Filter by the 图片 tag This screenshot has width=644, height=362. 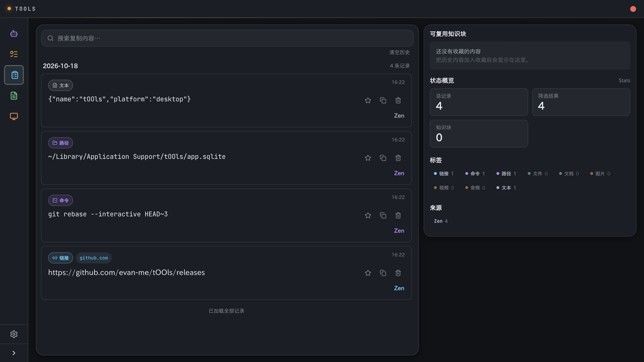pos(600,173)
